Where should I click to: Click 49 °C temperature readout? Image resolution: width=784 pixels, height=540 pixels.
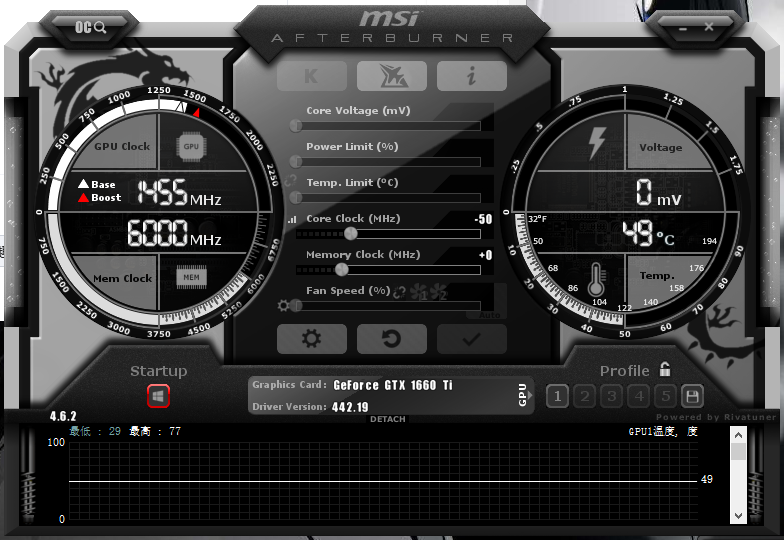click(x=648, y=234)
